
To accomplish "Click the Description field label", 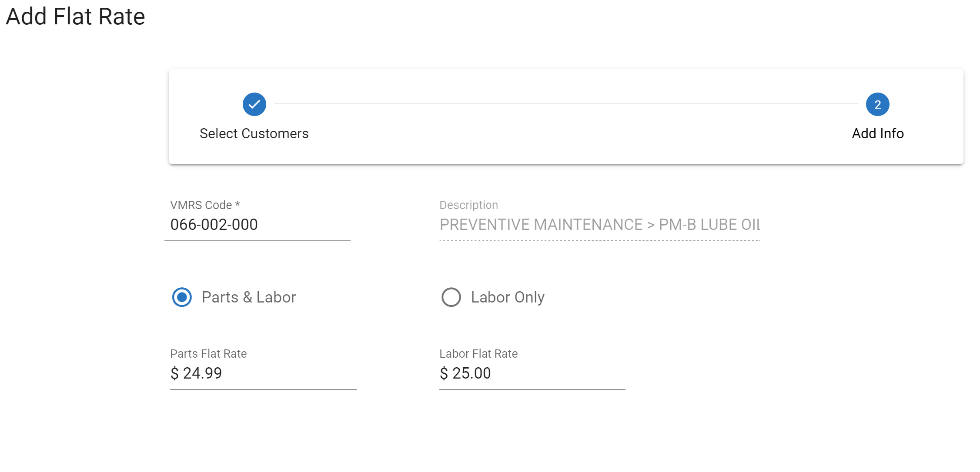I will click(468, 205).
